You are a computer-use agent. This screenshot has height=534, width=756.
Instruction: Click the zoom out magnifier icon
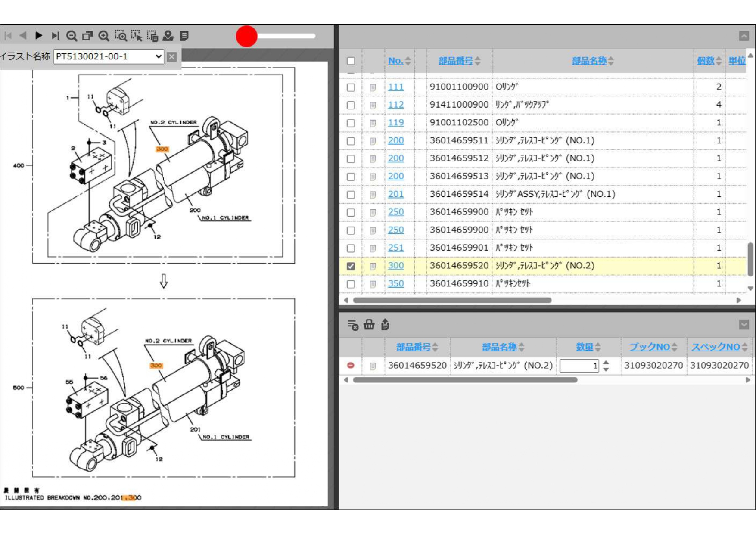click(72, 36)
